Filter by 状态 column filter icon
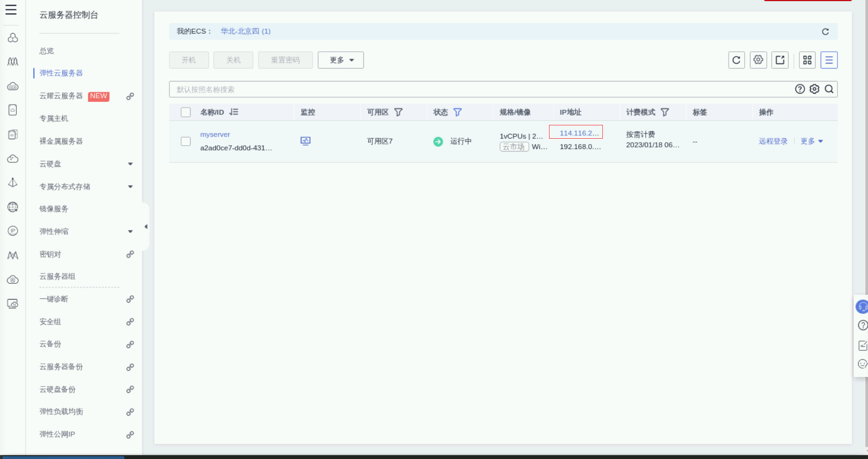The width and height of the screenshot is (868, 459). click(457, 112)
